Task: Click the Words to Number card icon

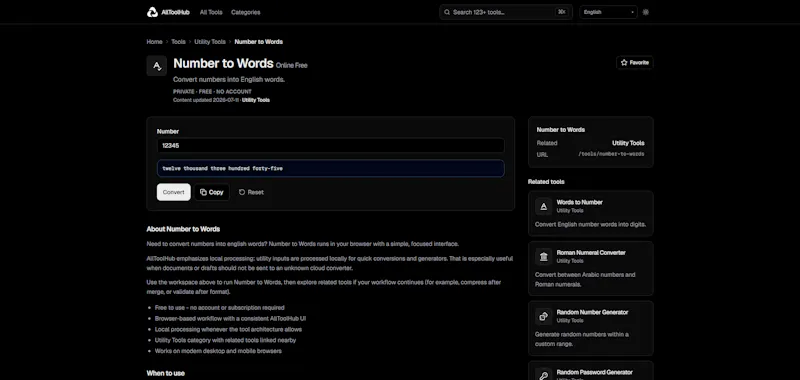Action: (543, 206)
